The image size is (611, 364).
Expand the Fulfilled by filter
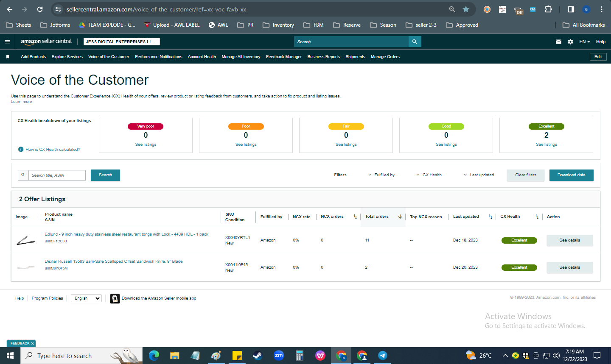pyautogui.click(x=381, y=175)
